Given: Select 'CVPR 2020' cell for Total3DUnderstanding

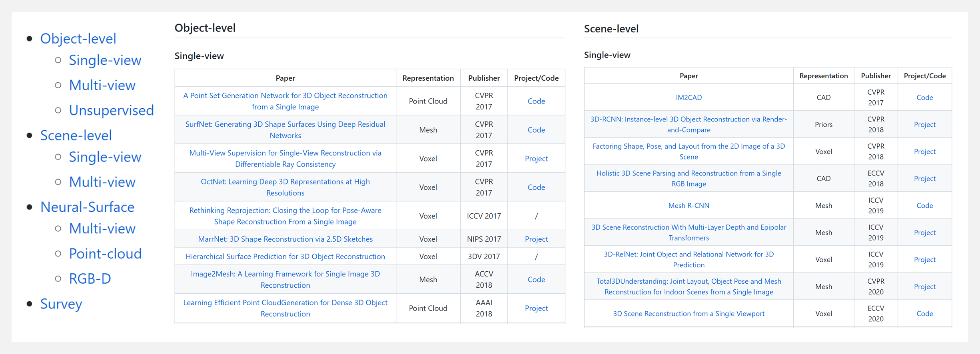Looking at the screenshot, I should point(876,287).
